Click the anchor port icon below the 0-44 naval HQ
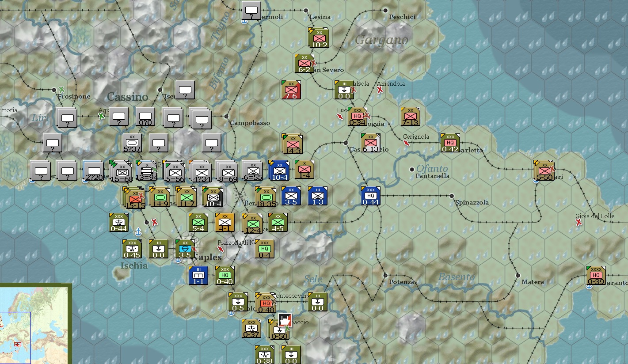 tap(137, 231)
